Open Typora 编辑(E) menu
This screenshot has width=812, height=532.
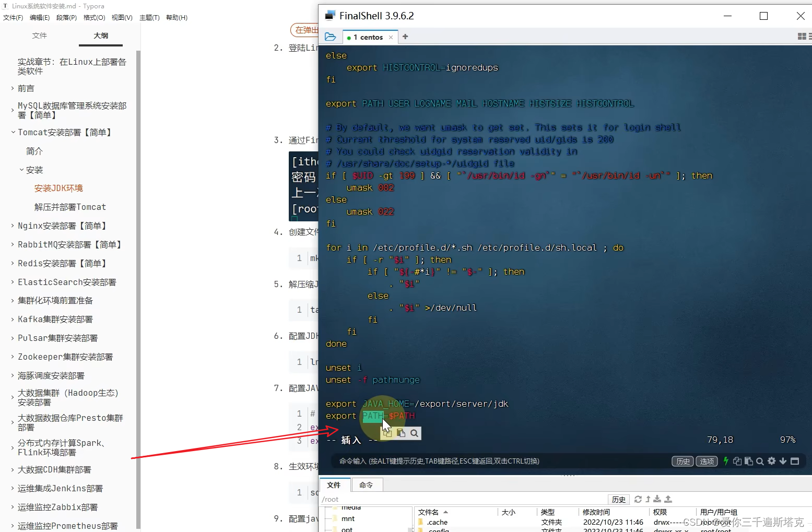40,18
